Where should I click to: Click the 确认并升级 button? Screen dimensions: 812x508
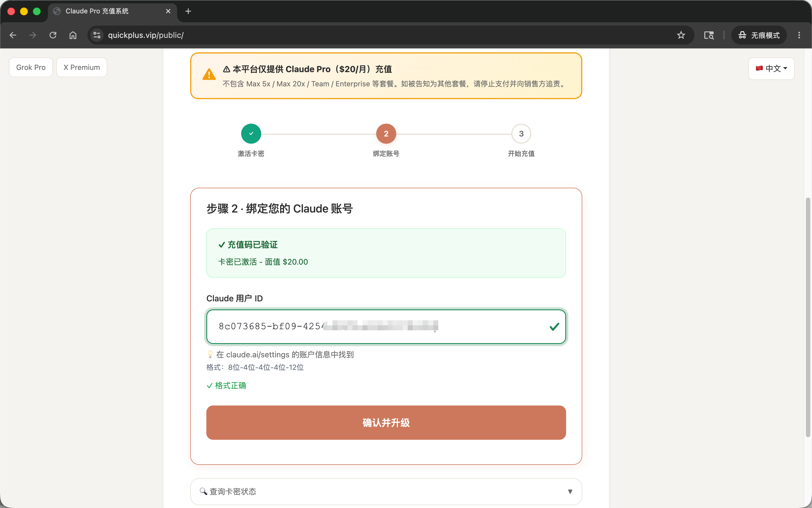click(x=386, y=422)
